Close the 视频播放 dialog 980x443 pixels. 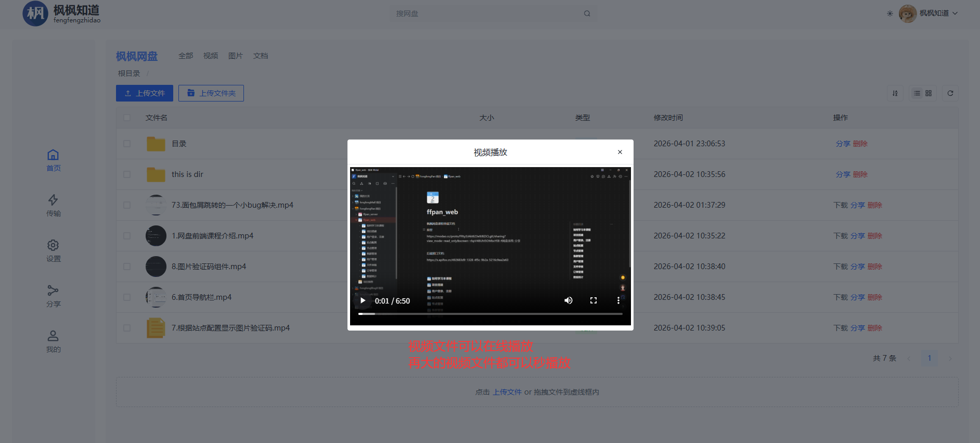[620, 152]
